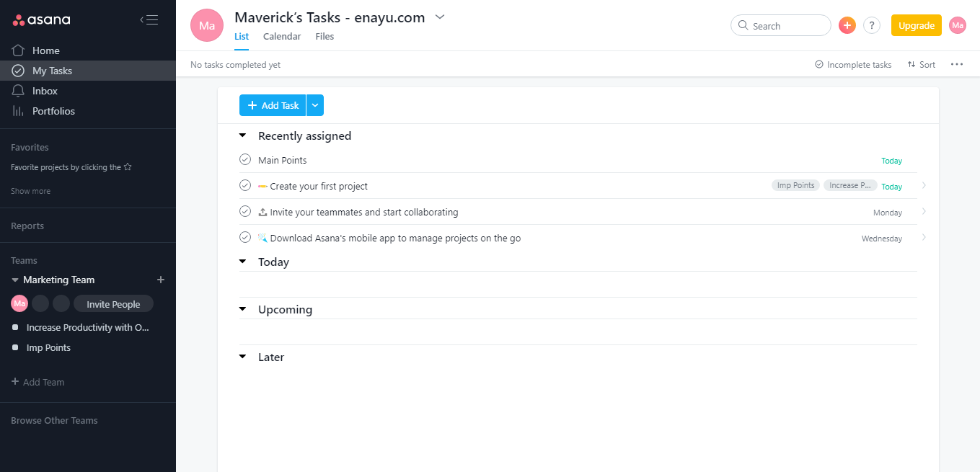The width and height of the screenshot is (980, 472).
Task: Open Increase Productivity project in sidebar
Action: (88, 327)
